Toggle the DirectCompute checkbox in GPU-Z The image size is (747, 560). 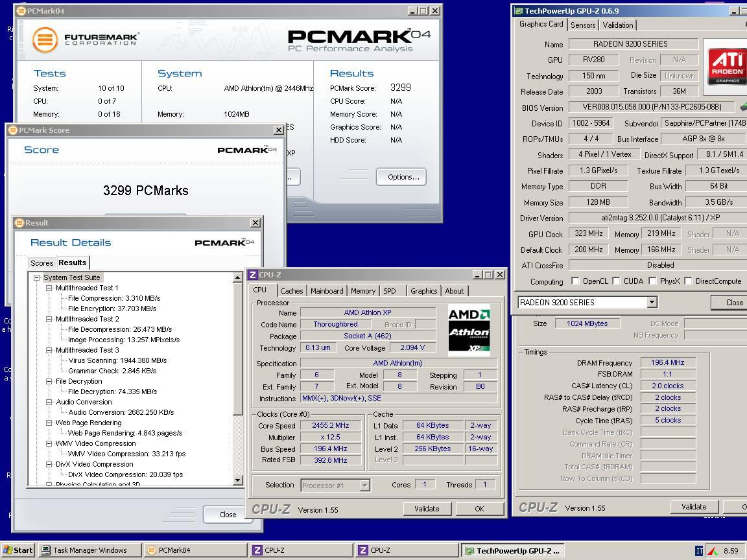[688, 281]
